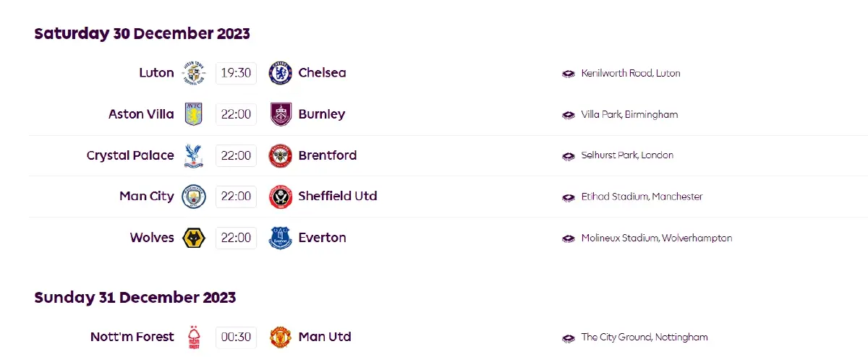Screen dimensions: 868x357
Task: Click the Sheffield Utd badge
Action: 281,197
